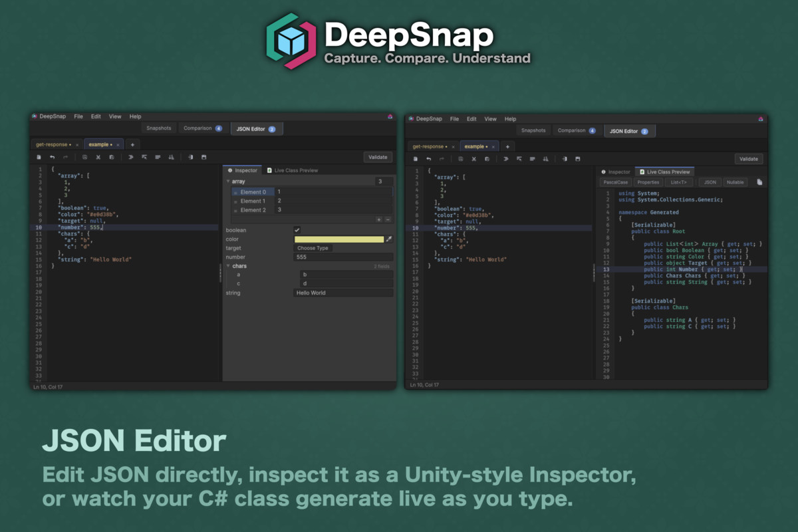Click the Element 0 value field
Image resolution: width=798 pixels, height=532 pixels.
[333, 192]
